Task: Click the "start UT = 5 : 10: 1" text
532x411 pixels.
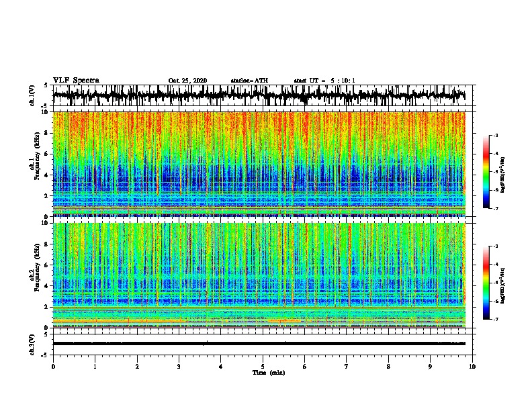Action: point(324,81)
